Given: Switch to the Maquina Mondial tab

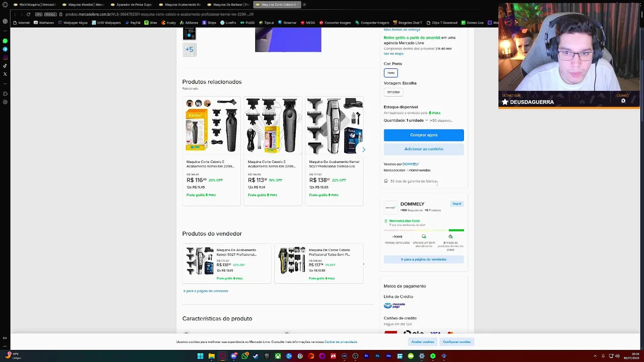Looking at the screenshot, I should [x=84, y=5].
